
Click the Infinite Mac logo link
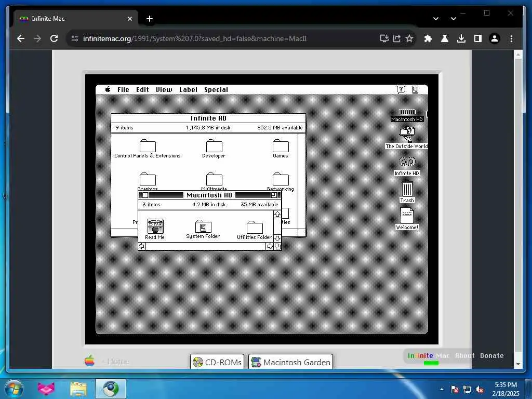(429, 355)
